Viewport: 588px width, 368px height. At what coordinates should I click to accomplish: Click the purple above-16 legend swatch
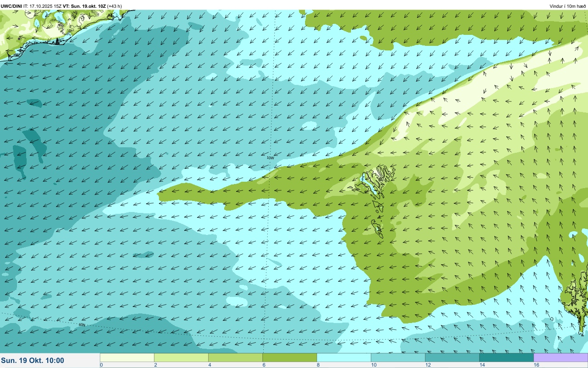point(560,357)
